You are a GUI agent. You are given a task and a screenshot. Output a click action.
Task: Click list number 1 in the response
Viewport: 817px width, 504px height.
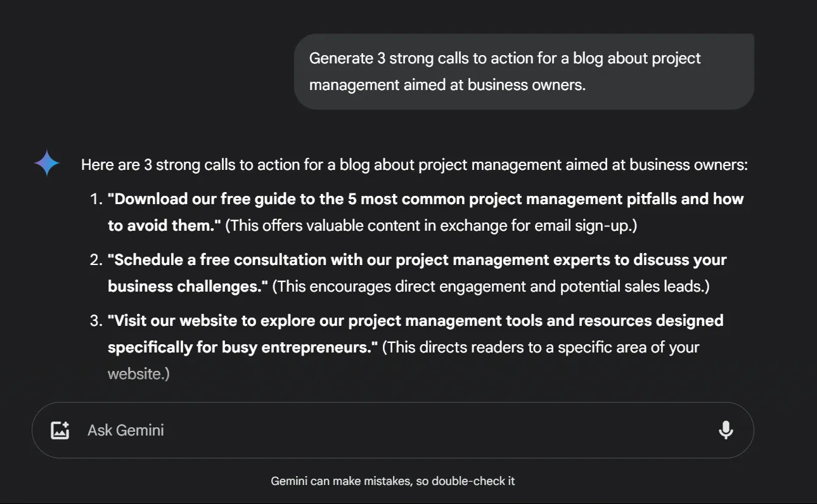pos(96,199)
